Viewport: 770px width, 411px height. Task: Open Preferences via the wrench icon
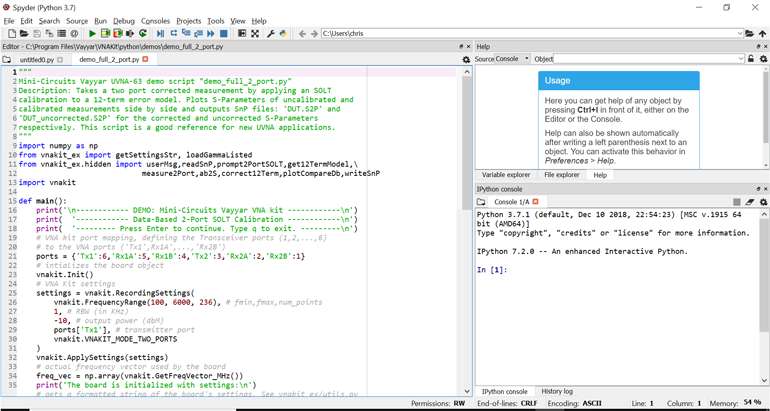click(270, 34)
